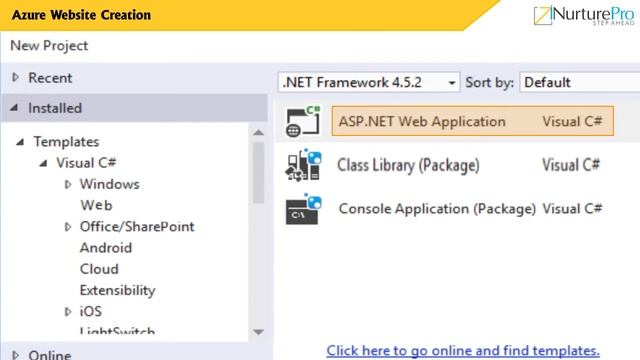The width and height of the screenshot is (640, 360).
Task: Select the Android template category
Action: pyautogui.click(x=106, y=248)
